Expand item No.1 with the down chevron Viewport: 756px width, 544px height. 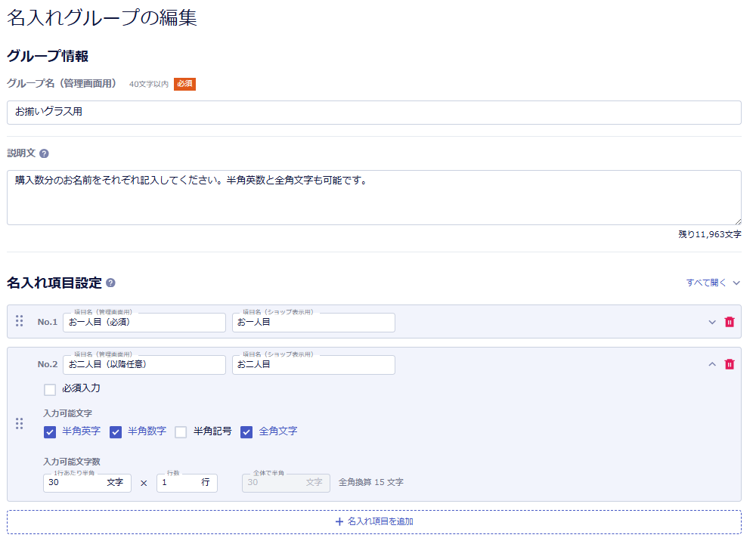(x=712, y=322)
